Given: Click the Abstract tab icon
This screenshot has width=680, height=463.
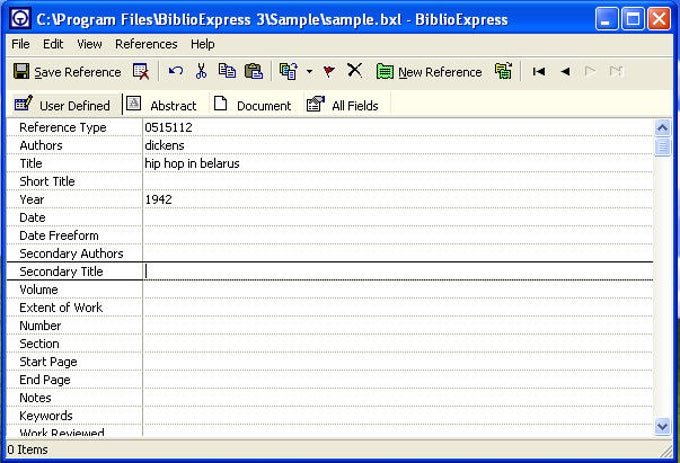Looking at the screenshot, I should 134,104.
